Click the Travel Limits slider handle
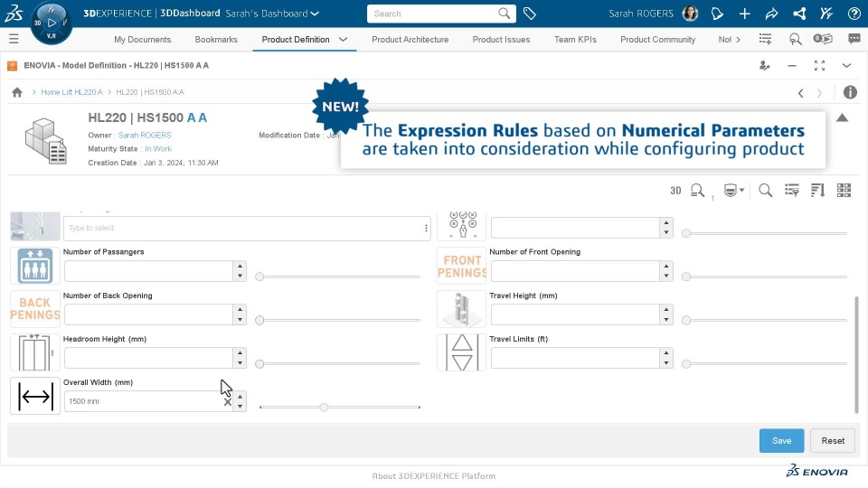This screenshot has width=868, height=488. point(686,363)
